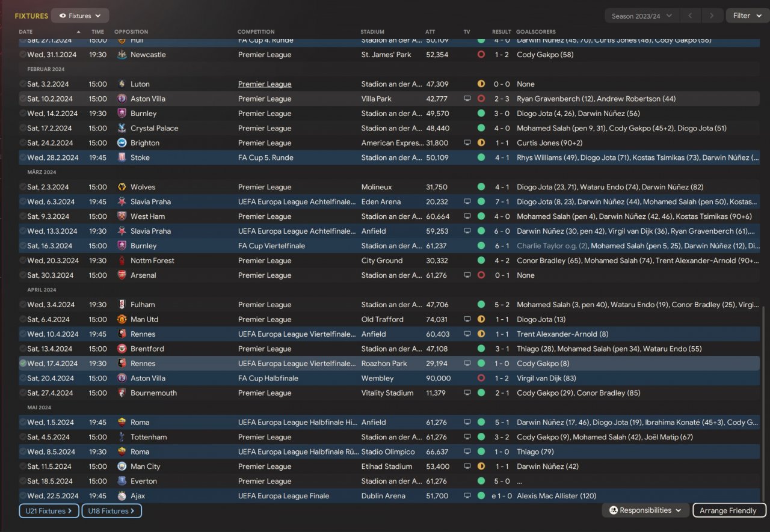Click the Newcastle club badge
The height and width of the screenshot is (532, 770).
click(122, 55)
